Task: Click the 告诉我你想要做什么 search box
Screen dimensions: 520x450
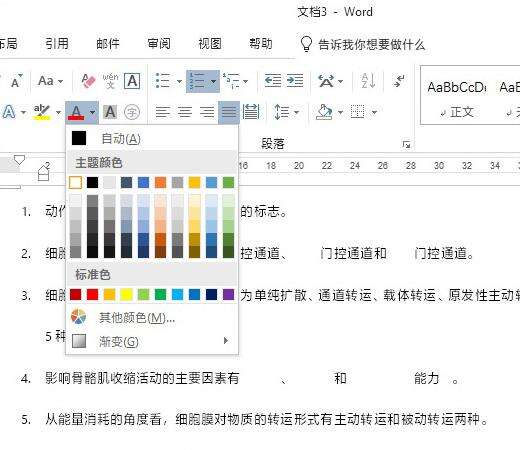Action: tap(363, 44)
